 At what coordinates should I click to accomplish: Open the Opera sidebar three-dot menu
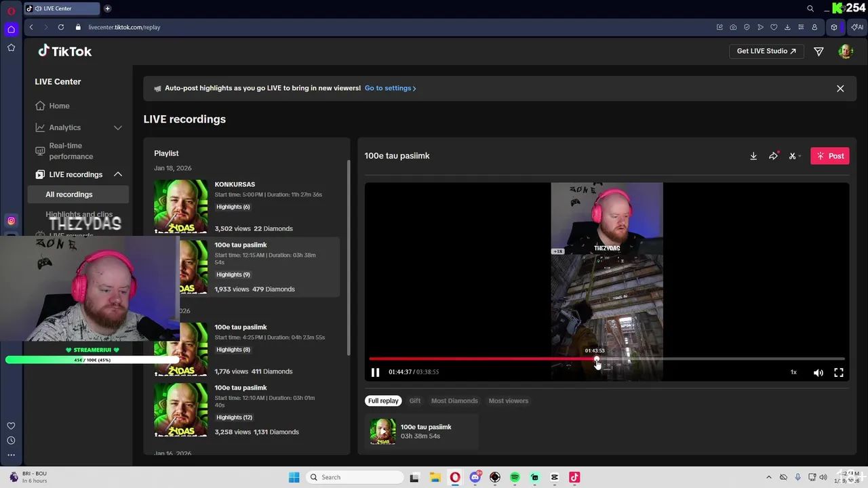[x=11, y=455]
